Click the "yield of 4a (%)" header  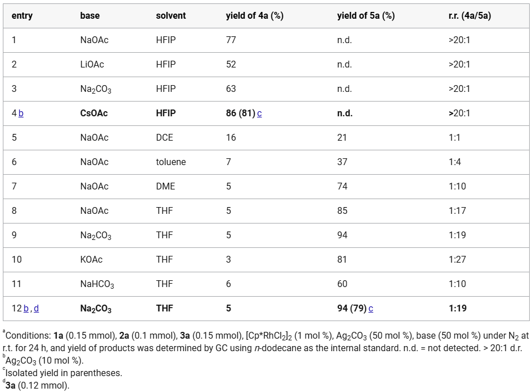(254, 16)
